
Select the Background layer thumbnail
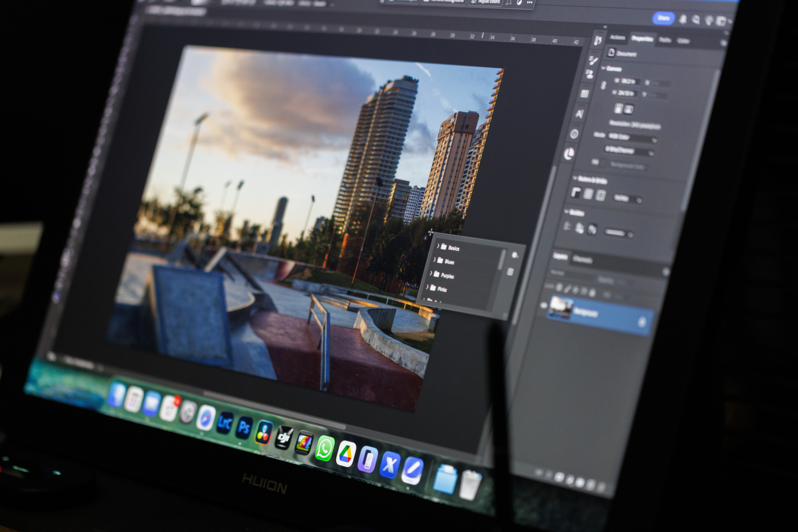tap(561, 307)
